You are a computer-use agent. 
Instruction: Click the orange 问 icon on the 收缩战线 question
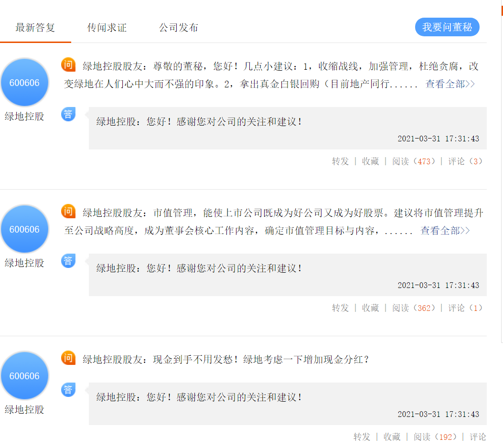(68, 65)
